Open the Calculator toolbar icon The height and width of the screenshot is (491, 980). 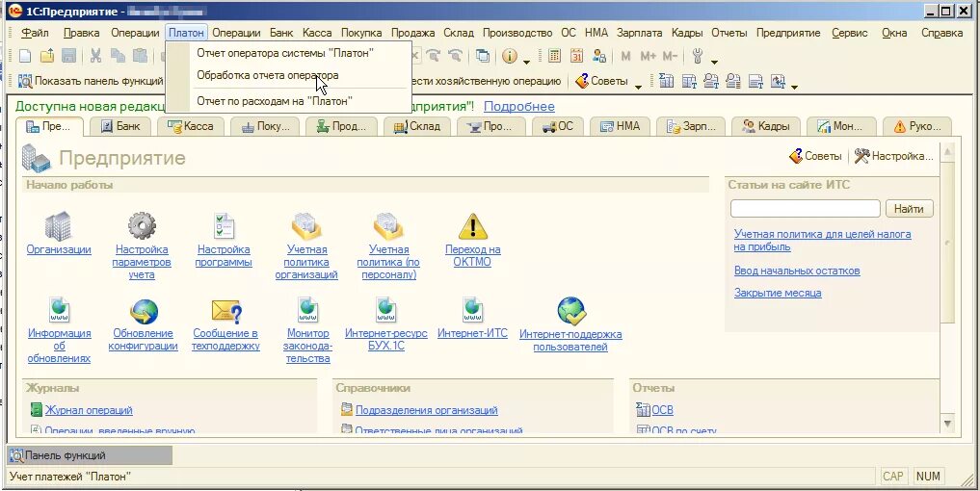click(x=554, y=56)
